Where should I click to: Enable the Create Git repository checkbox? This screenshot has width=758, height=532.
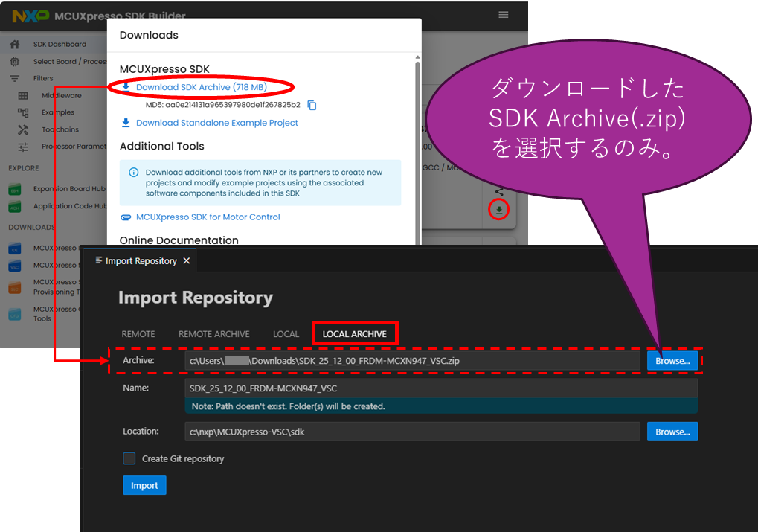pyautogui.click(x=129, y=458)
